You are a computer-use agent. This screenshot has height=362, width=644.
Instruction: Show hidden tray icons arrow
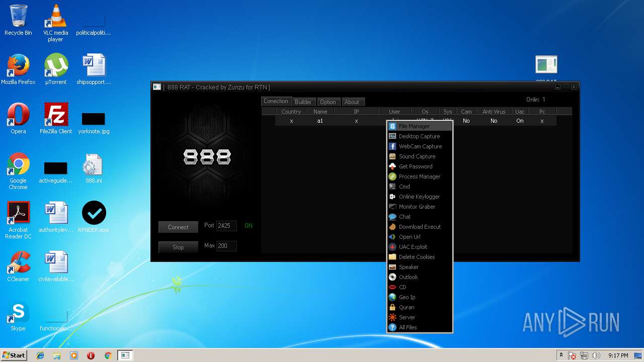[x=561, y=355]
